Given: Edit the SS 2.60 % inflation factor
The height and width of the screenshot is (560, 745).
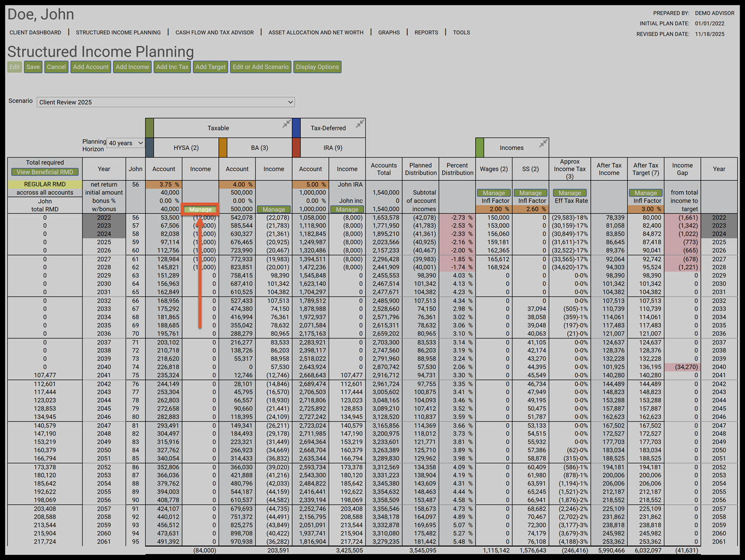Looking at the screenshot, I should [531, 209].
